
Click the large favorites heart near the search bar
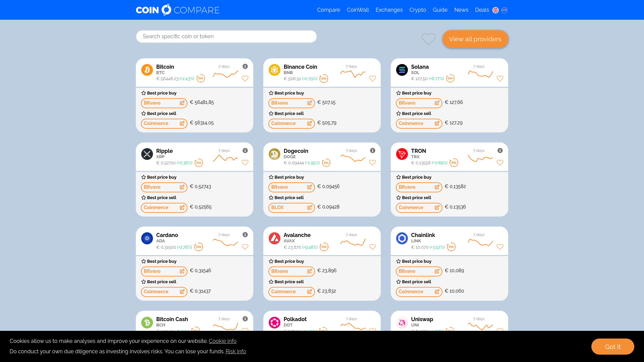click(428, 39)
